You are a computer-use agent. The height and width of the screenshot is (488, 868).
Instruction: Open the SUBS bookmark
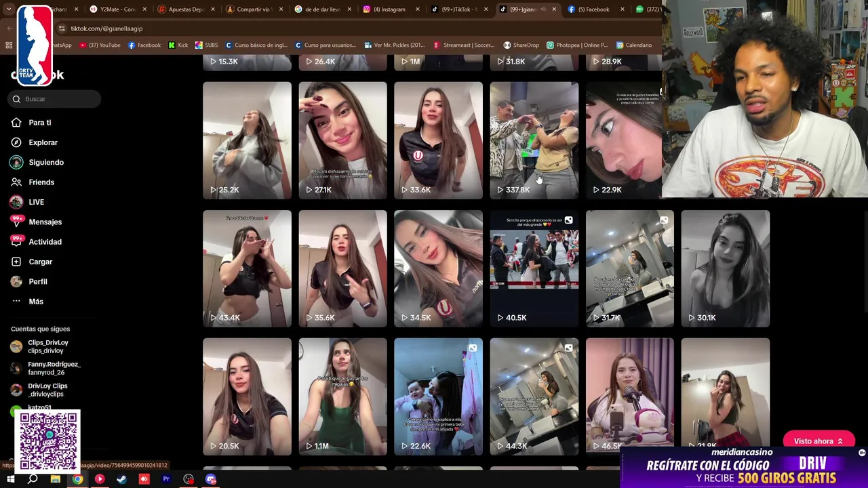tap(206, 45)
